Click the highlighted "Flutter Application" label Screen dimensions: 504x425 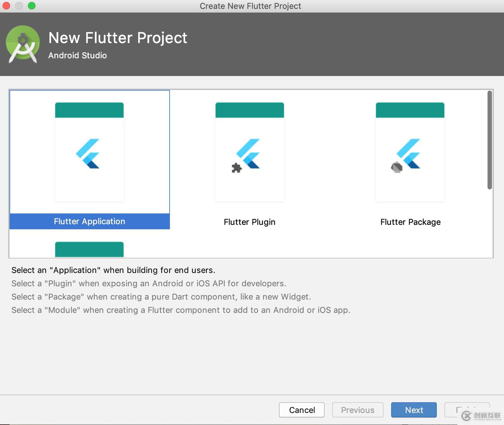coord(89,221)
